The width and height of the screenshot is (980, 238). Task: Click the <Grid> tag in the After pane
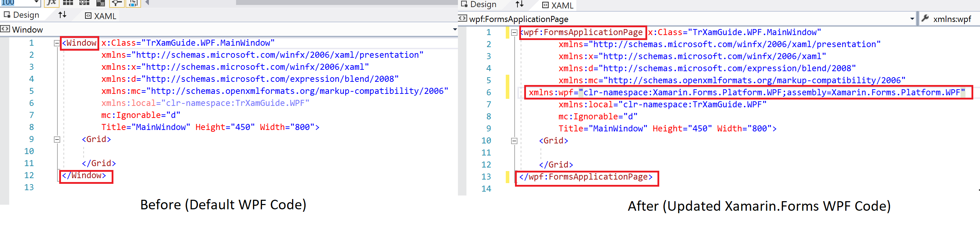pyautogui.click(x=554, y=141)
